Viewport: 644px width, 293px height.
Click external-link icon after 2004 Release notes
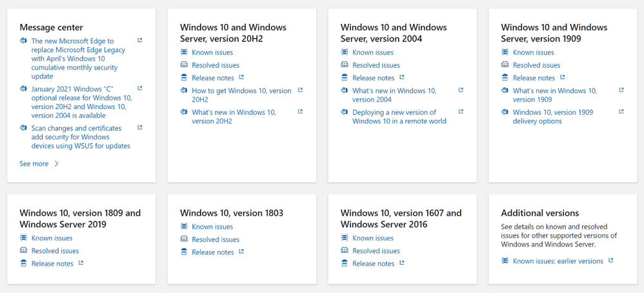402,77
